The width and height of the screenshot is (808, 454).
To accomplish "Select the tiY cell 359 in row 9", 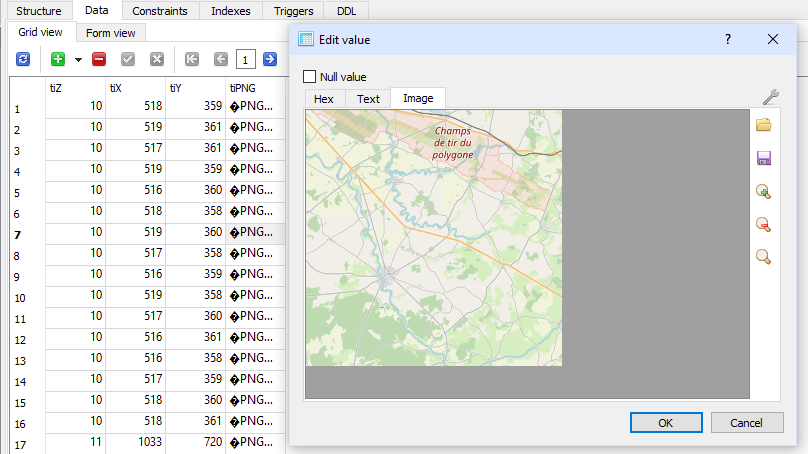I will tap(195, 274).
